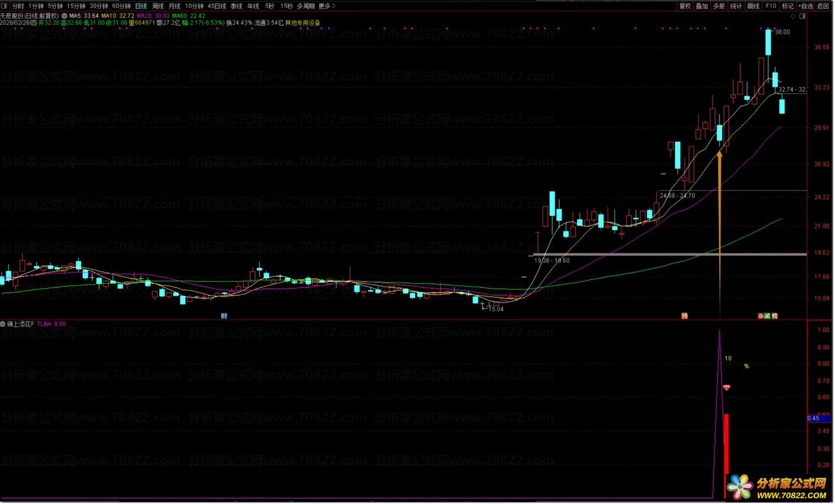This screenshot has height=504, width=835.
Task: Click the 36.55 price axis label
Action: pos(822,47)
